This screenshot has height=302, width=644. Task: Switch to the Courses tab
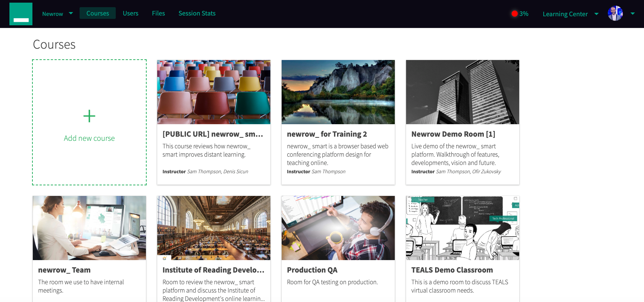coord(98,13)
